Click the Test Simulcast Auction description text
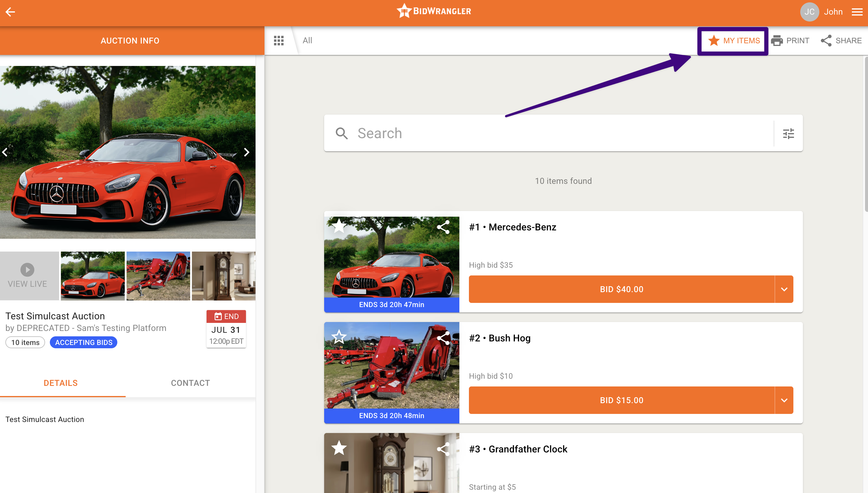This screenshot has height=493, width=868. [45, 420]
